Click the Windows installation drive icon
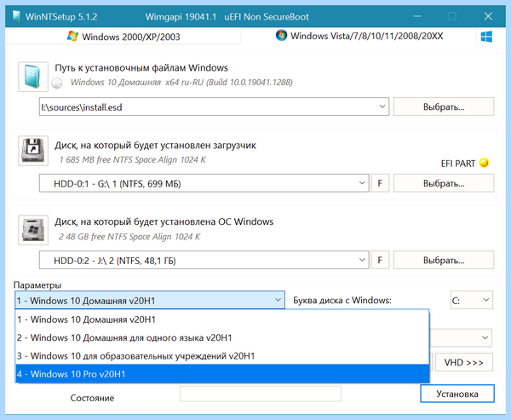 [33, 230]
